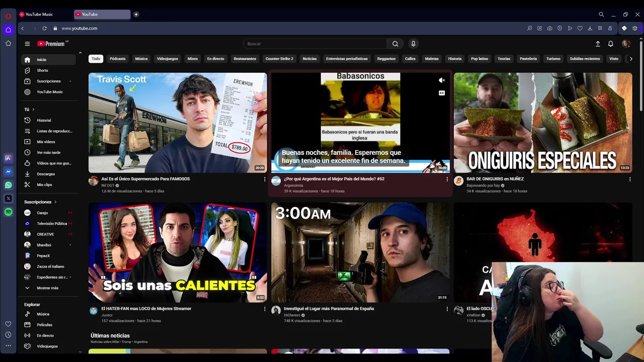Click the YouTube search magnifier button
Image resolution: width=644 pixels, height=362 pixels.
395,44
